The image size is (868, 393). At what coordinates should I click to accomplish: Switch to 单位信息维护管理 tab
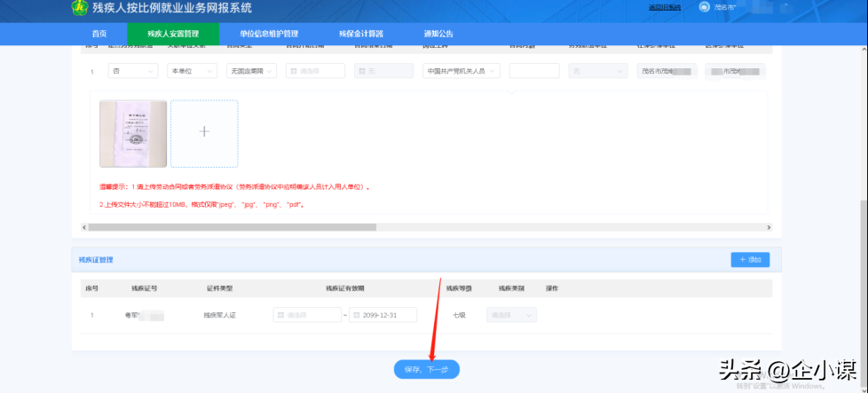pos(269,34)
